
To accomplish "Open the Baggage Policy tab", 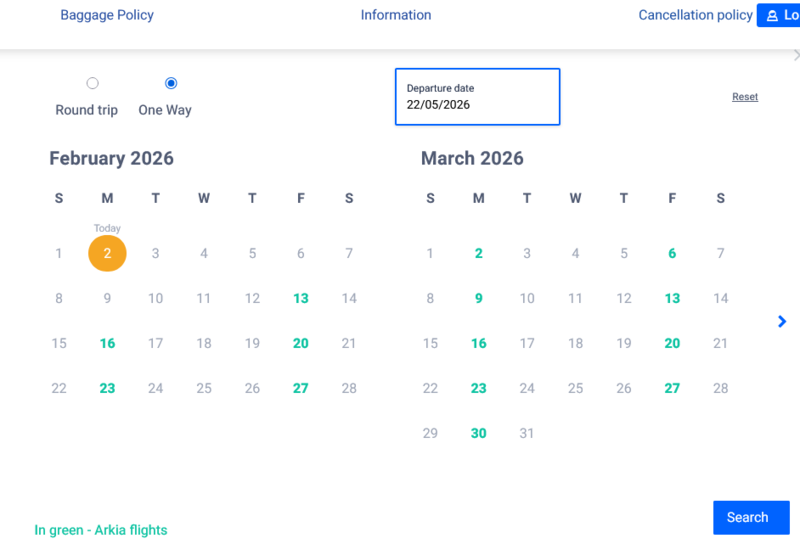I will click(107, 15).
